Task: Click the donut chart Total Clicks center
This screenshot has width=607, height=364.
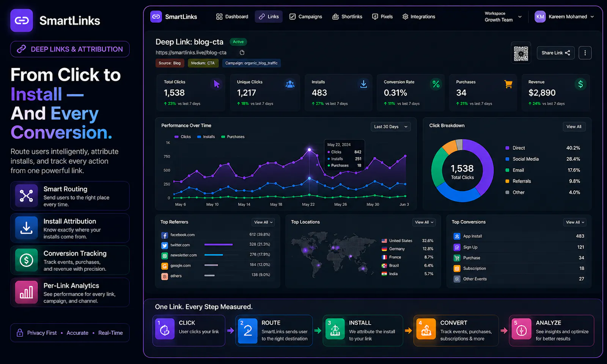Action: pos(462,171)
